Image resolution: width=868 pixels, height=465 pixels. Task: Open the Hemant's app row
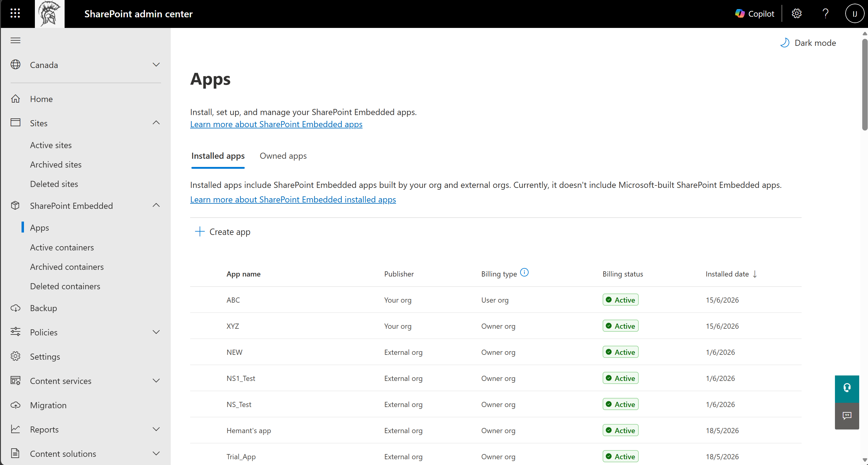point(496,431)
